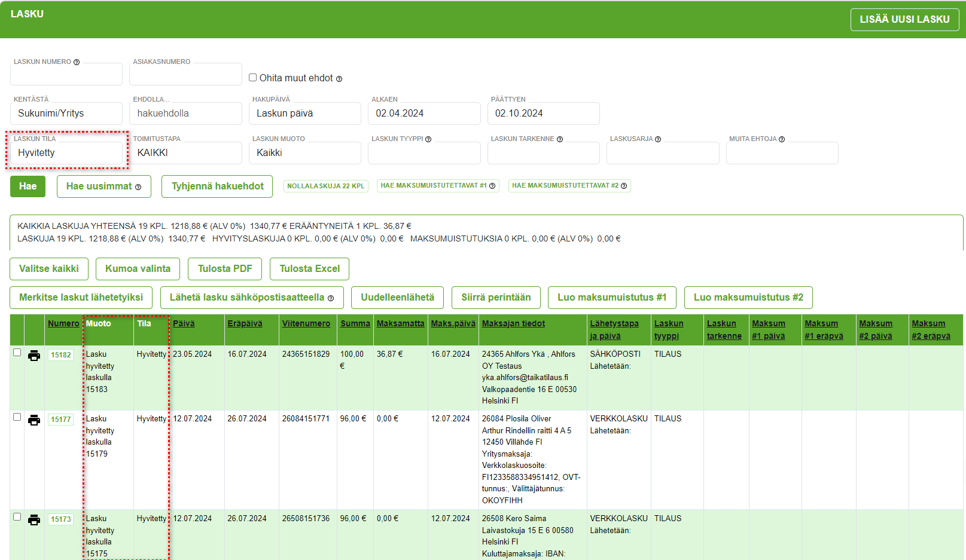Click Lähetä lasku sähköpostisaatteella button

click(252, 298)
